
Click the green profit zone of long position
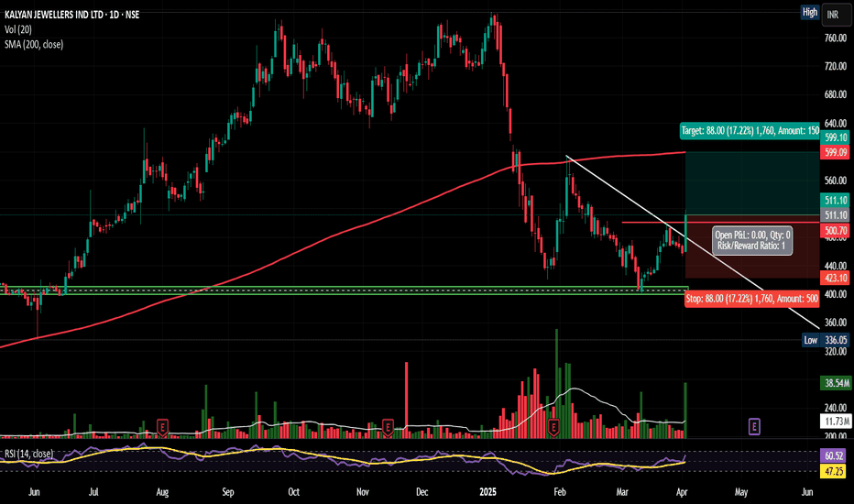coord(752,183)
